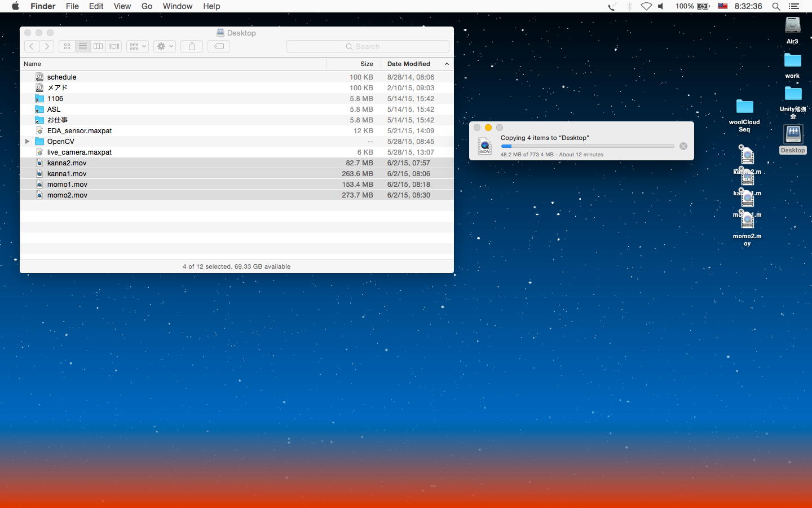Click the copy progress bar

pos(587,146)
